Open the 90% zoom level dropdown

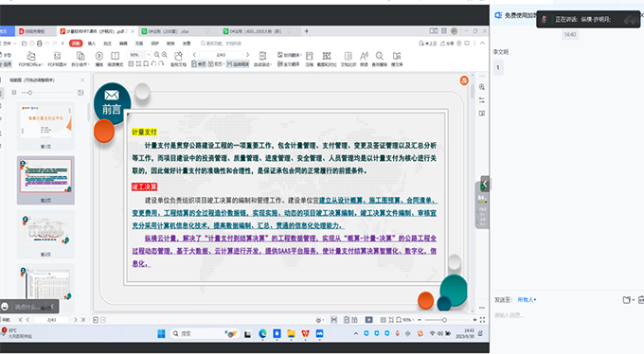click(x=149, y=55)
